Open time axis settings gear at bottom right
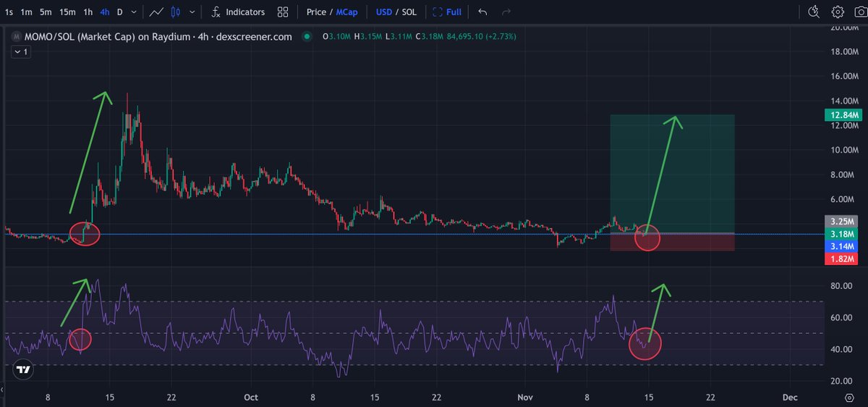The image size is (868, 407). point(849,398)
